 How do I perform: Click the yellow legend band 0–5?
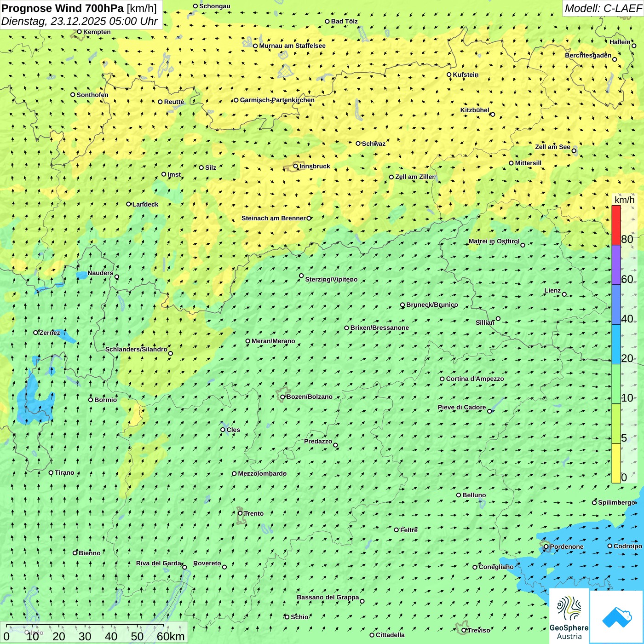[x=616, y=463]
